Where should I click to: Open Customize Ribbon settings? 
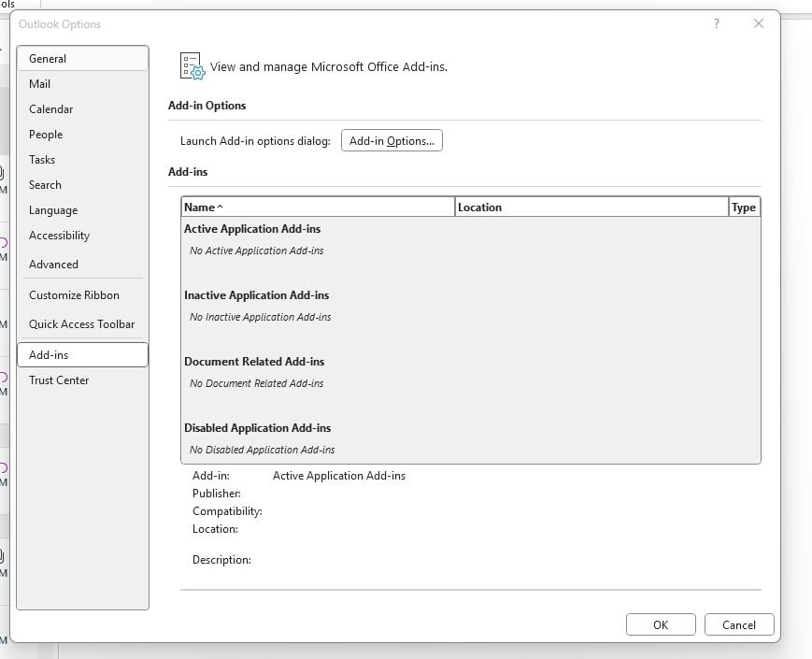[x=82, y=295]
